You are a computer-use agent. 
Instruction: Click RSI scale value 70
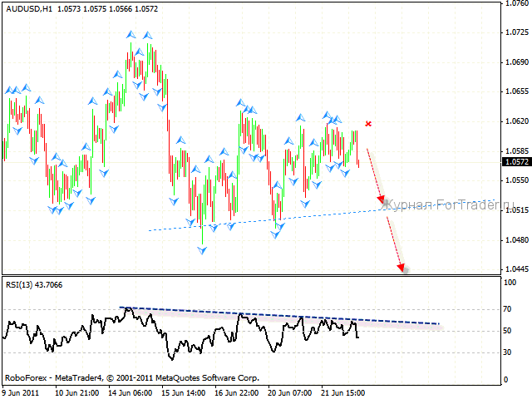(507, 309)
